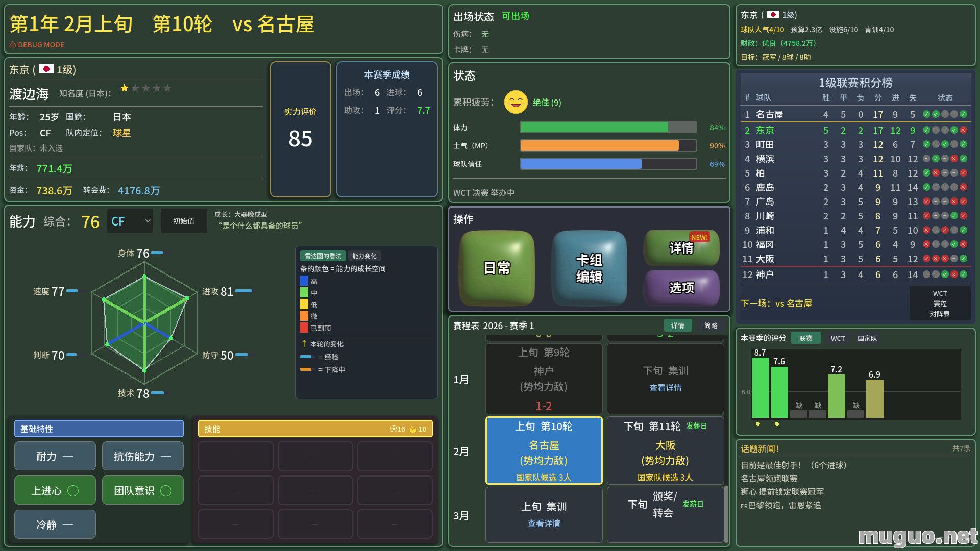Toggle the 冷静 trait
Image resolution: width=980 pixels, height=551 pixels.
pos(55,524)
